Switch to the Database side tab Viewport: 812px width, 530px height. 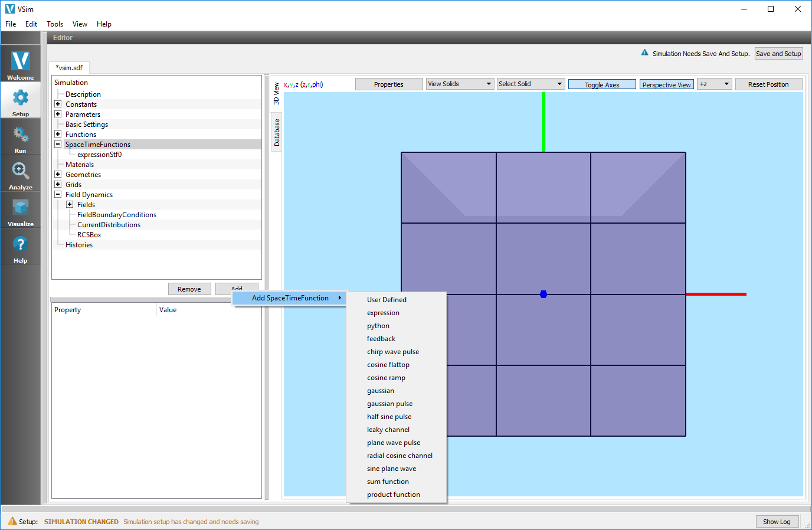[x=277, y=133]
